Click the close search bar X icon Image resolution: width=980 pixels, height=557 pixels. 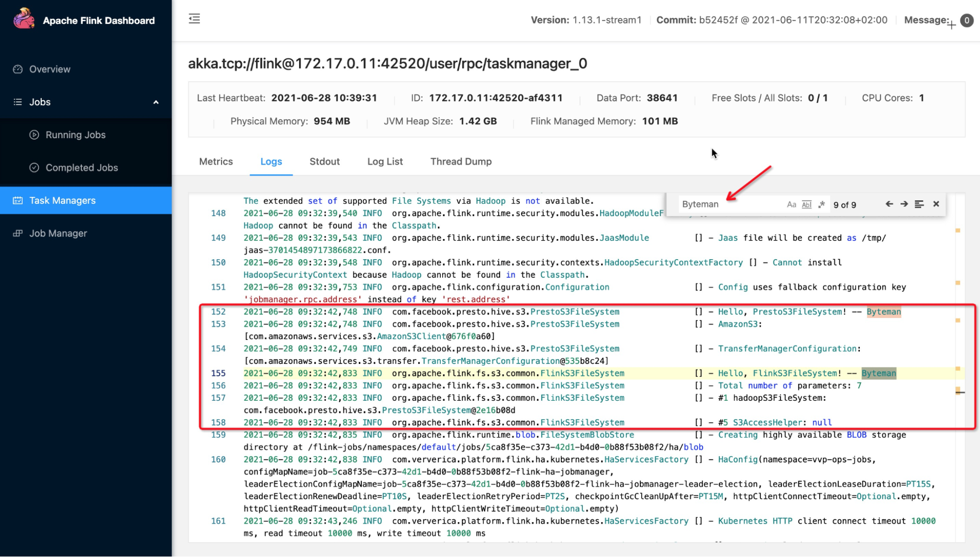tap(936, 204)
